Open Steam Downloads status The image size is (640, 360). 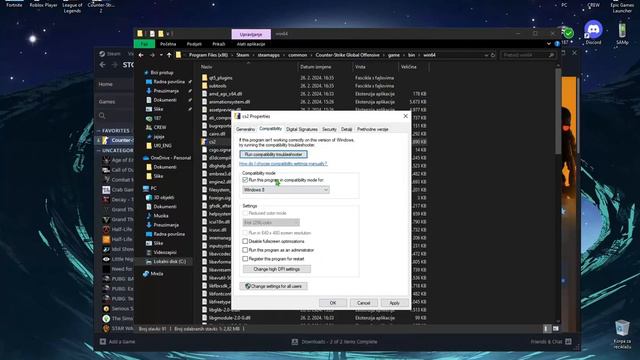(335, 342)
